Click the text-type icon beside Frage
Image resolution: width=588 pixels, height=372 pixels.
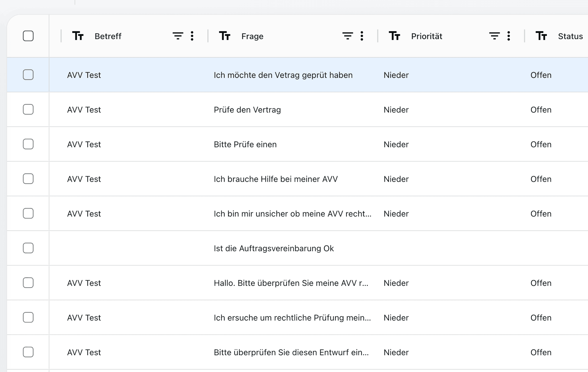(x=225, y=36)
